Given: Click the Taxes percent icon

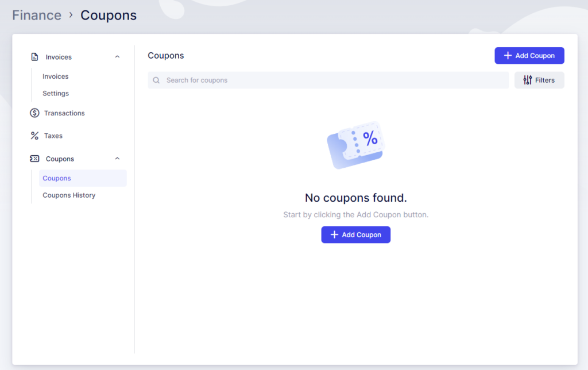Looking at the screenshot, I should [x=34, y=136].
